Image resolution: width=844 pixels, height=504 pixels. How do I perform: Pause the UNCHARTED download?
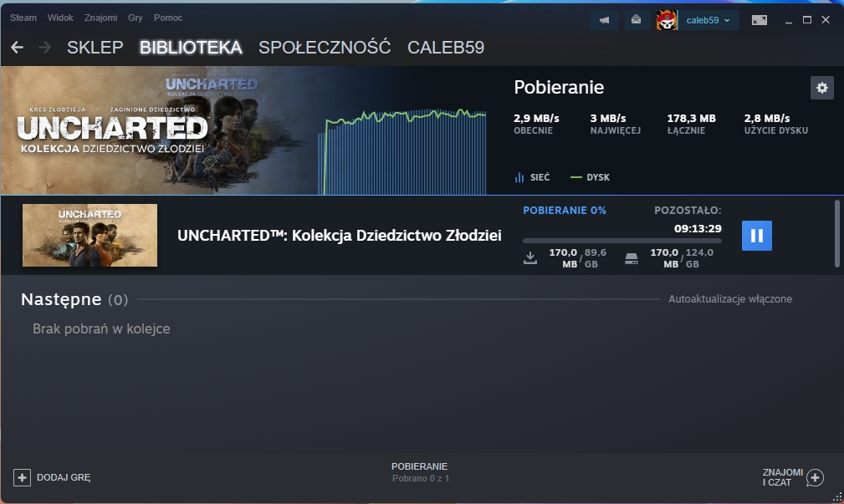click(x=756, y=236)
